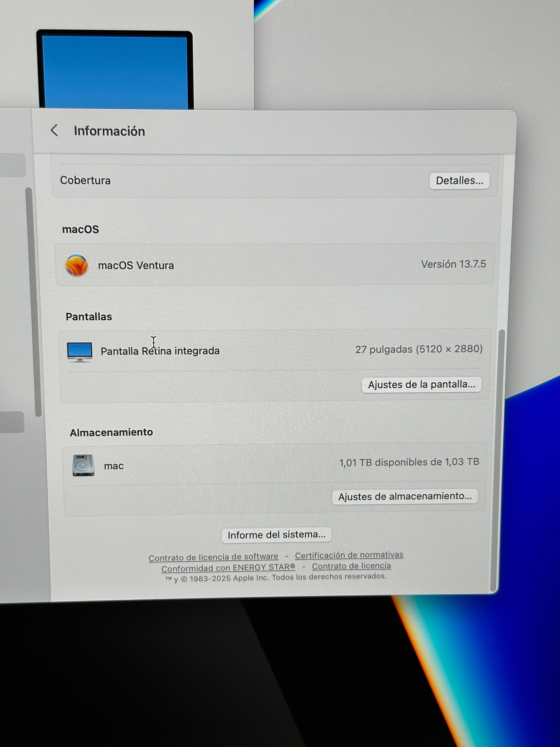Click the Cobertura label
The width and height of the screenshot is (560, 747).
click(x=85, y=180)
